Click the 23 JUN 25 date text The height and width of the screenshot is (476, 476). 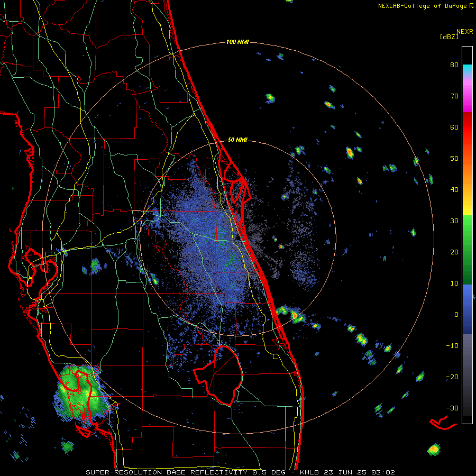pos(346,472)
